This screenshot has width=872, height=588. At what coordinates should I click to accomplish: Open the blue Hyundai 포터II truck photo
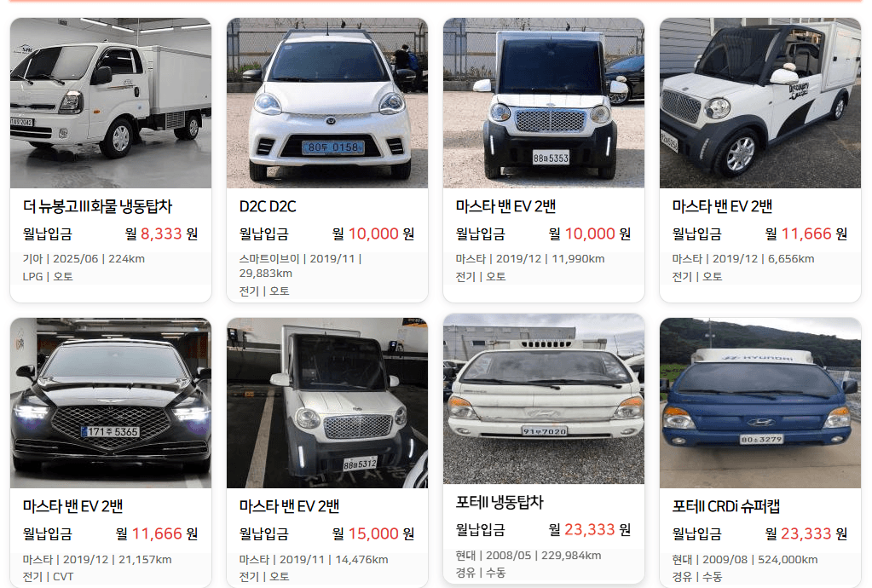coord(760,403)
